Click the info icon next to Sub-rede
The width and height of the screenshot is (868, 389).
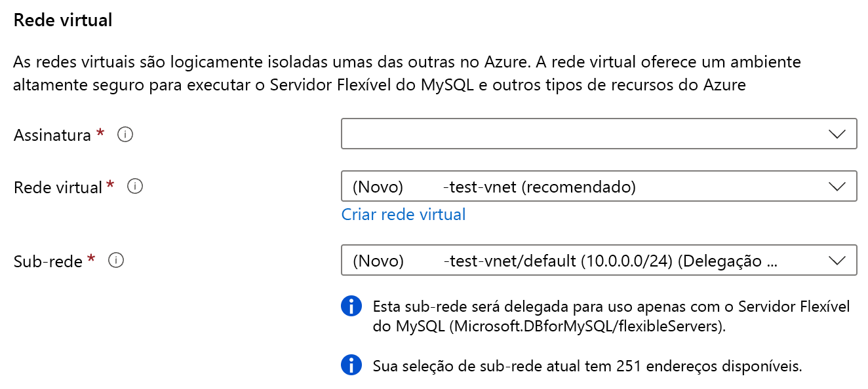click(116, 260)
